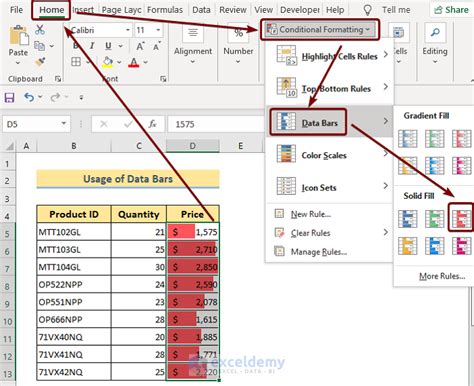The width and height of the screenshot is (474, 386).
Task: Open Customize Quick Access Toolbar arrow
Action: coord(81,97)
